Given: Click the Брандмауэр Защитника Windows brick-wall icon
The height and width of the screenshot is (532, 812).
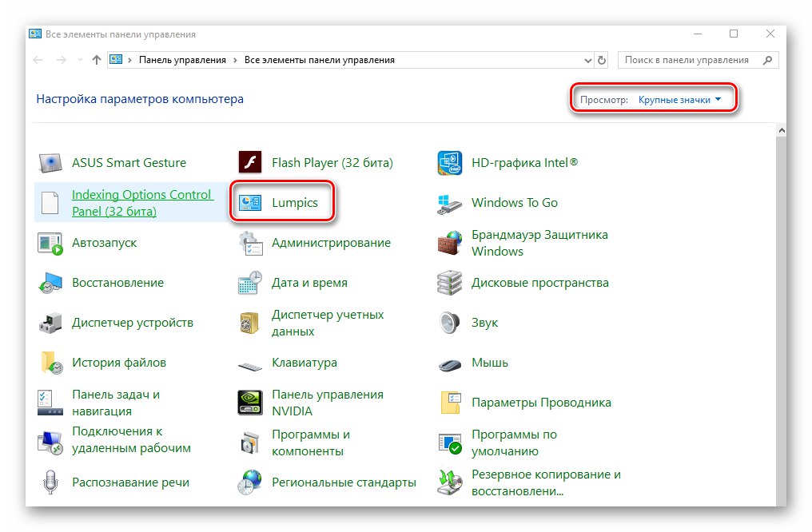Looking at the screenshot, I should tap(449, 243).
